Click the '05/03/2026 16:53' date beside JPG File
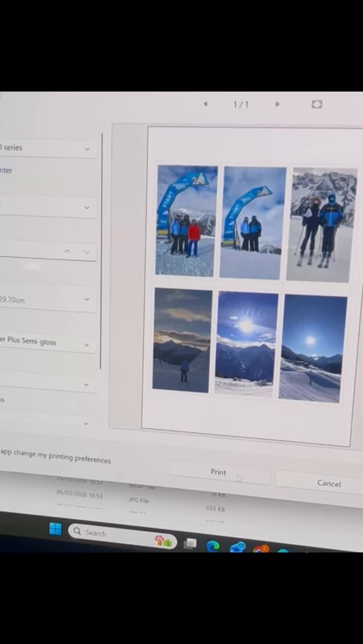The image size is (363, 644). 80,495
